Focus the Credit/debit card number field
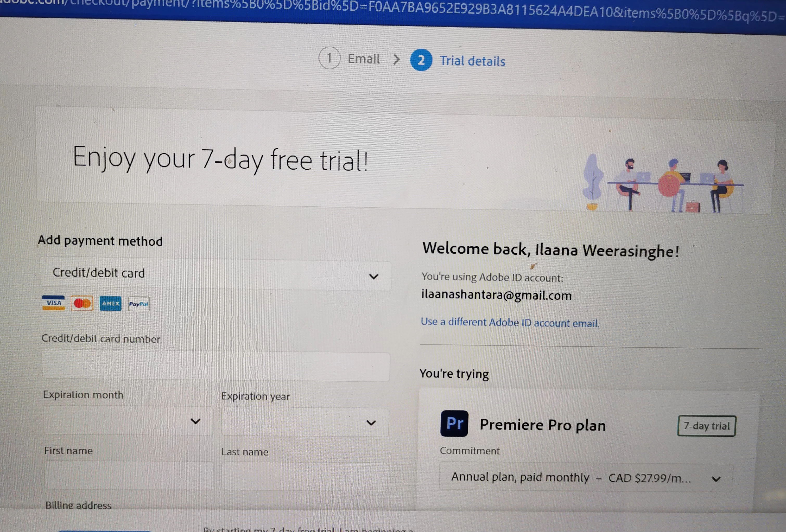 click(216, 366)
